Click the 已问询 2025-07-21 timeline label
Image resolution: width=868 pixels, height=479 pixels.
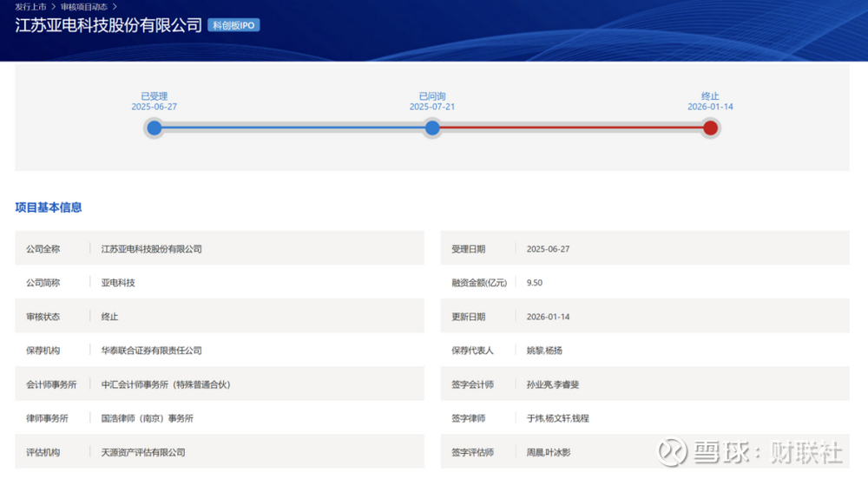pyautogui.click(x=431, y=102)
